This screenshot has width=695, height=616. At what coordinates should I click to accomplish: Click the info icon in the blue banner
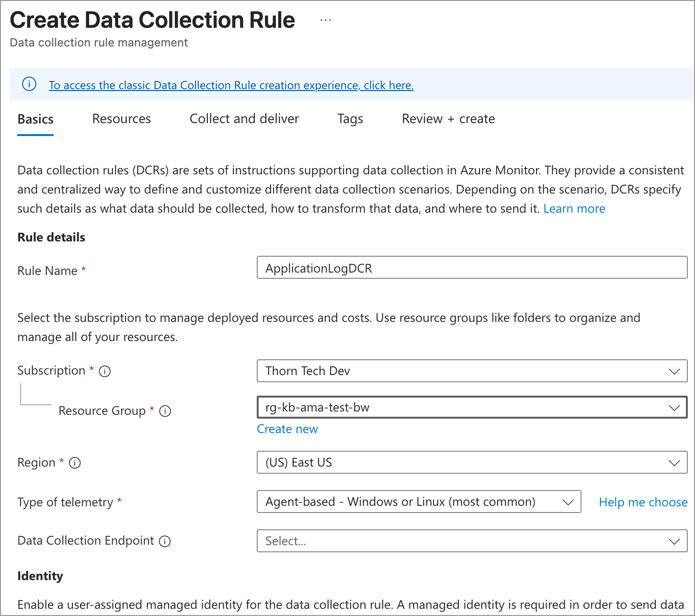29,84
